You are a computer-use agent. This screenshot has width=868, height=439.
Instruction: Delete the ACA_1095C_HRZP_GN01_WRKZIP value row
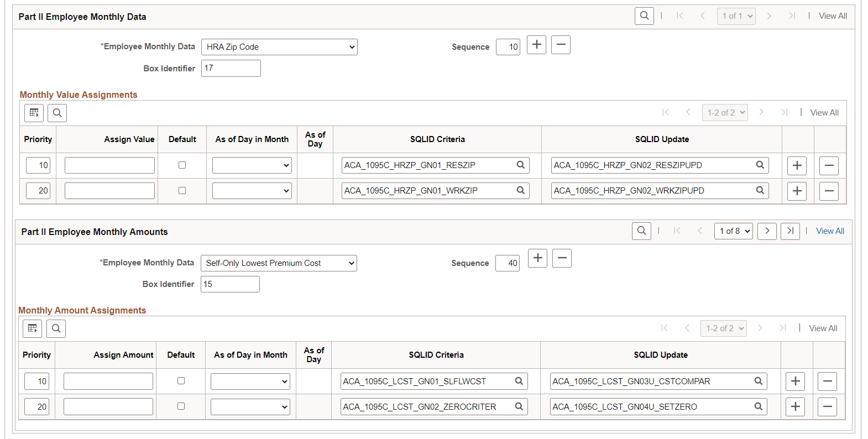click(829, 191)
